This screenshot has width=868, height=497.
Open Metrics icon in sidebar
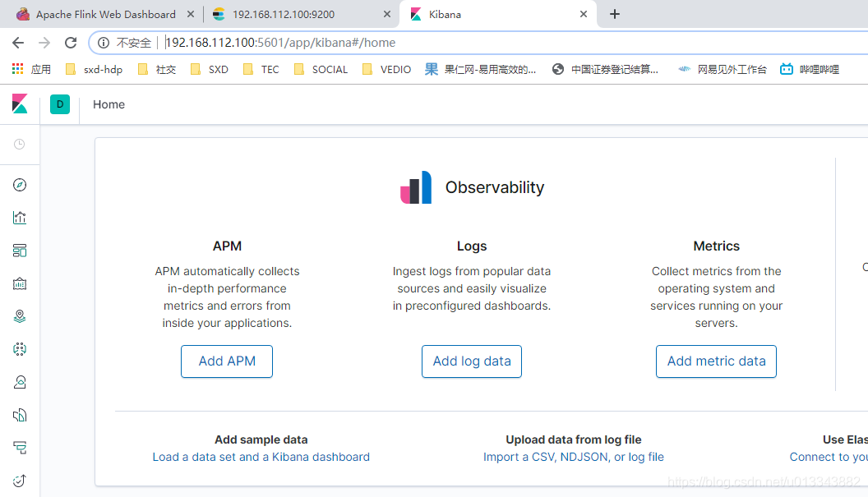tap(20, 382)
